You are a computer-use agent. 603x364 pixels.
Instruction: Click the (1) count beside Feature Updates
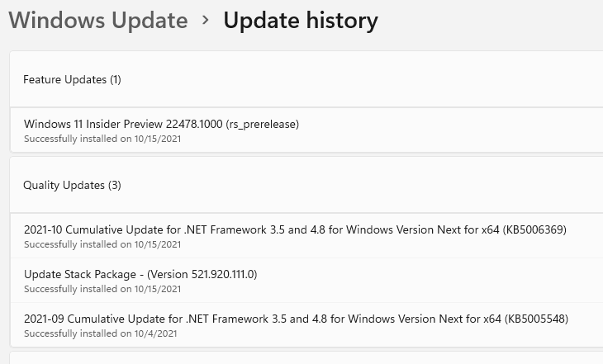click(x=116, y=79)
